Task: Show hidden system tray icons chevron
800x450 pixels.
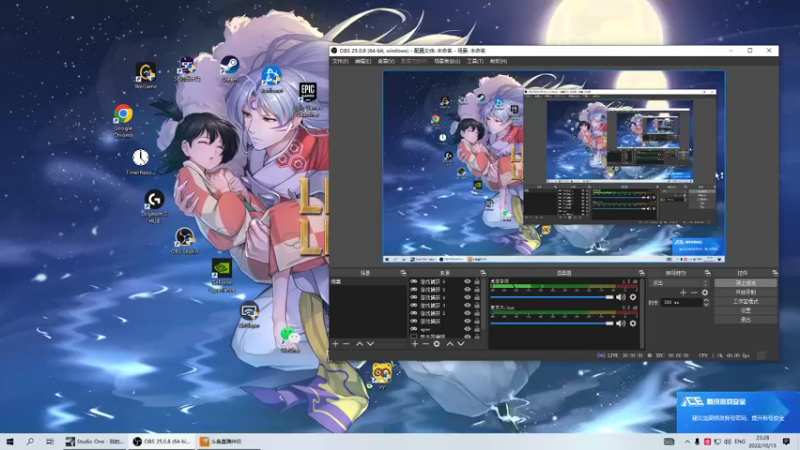Action: (x=687, y=441)
